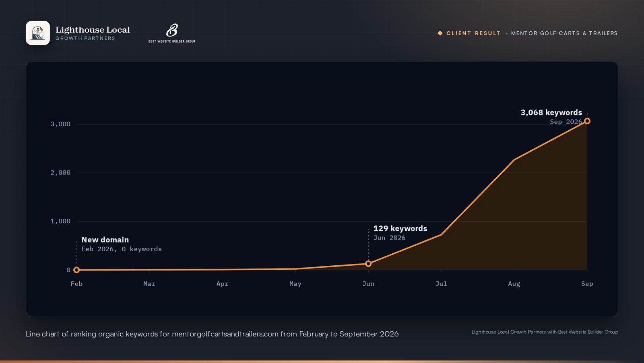Click the 2,000 y-axis label

pyautogui.click(x=60, y=172)
